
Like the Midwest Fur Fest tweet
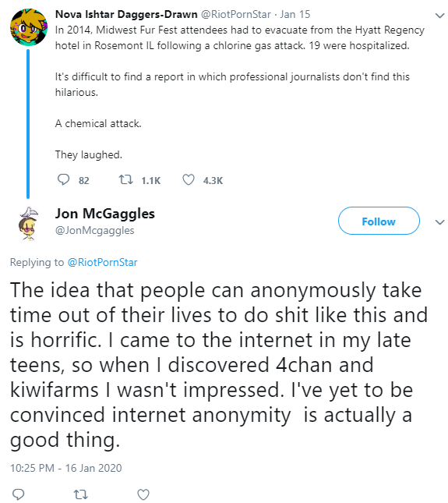[x=189, y=179]
